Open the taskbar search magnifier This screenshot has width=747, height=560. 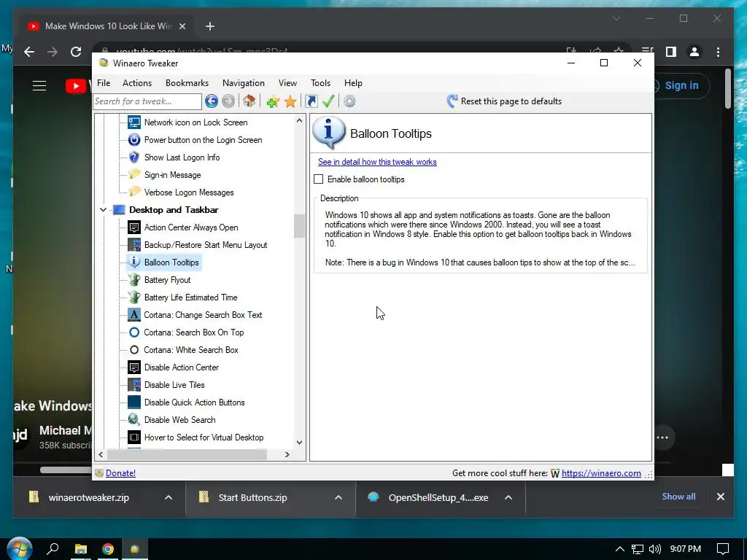[53, 548]
